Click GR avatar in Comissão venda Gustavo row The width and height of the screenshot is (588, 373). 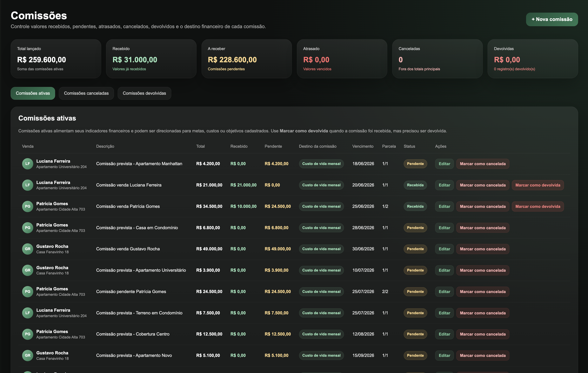click(28, 249)
